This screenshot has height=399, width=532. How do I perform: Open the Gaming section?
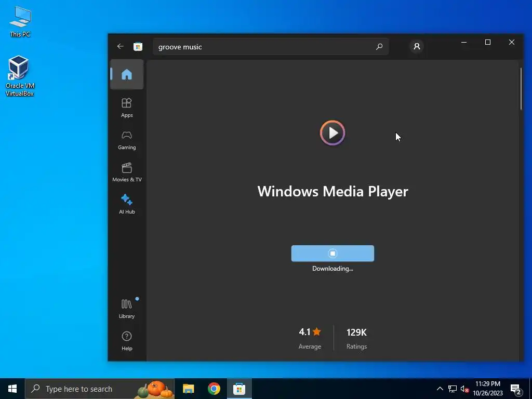pyautogui.click(x=127, y=140)
